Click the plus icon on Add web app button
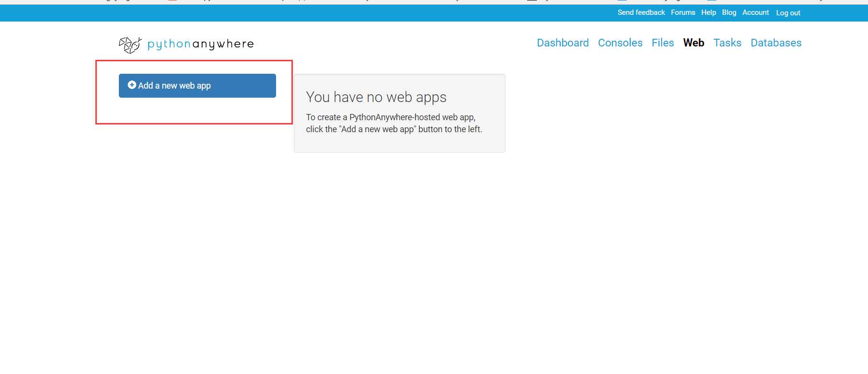The image size is (868, 374). pos(132,85)
